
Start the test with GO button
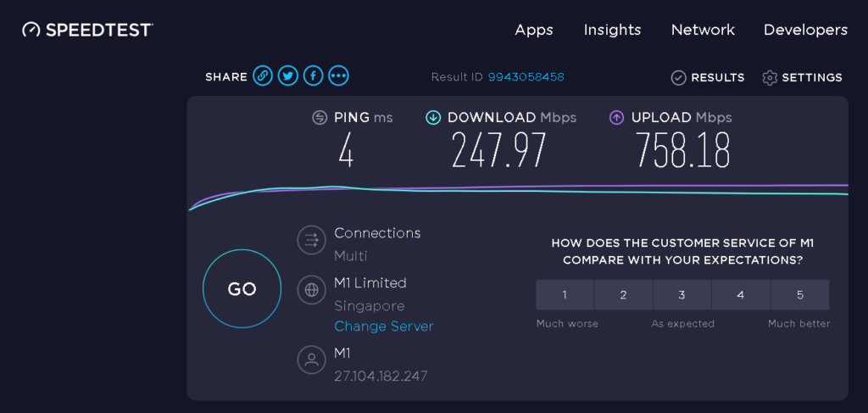[x=242, y=289]
